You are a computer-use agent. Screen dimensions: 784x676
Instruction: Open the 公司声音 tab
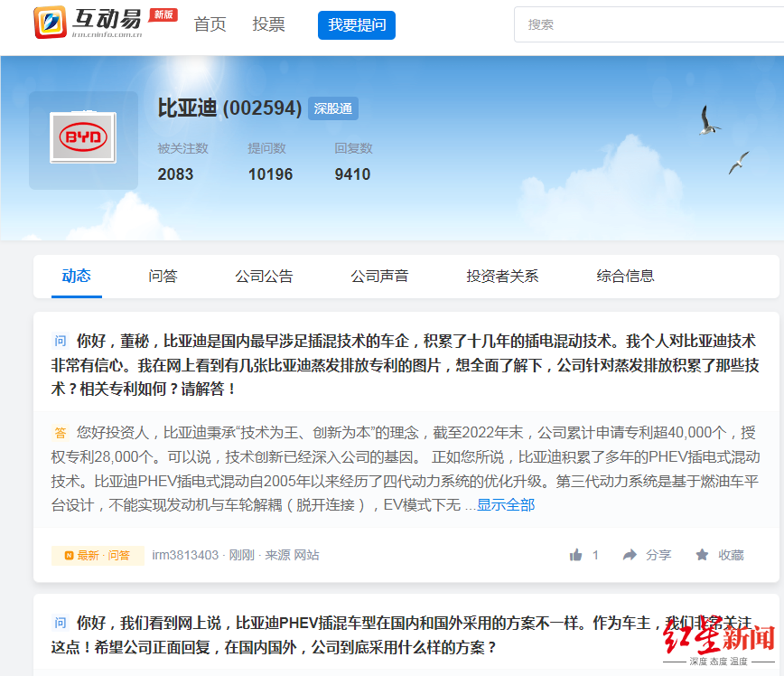(379, 276)
